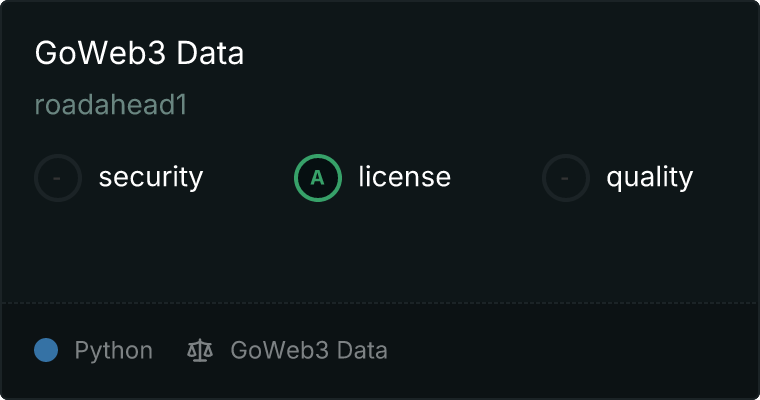
Task: Click empty card area below the license label
Action: 404,245
